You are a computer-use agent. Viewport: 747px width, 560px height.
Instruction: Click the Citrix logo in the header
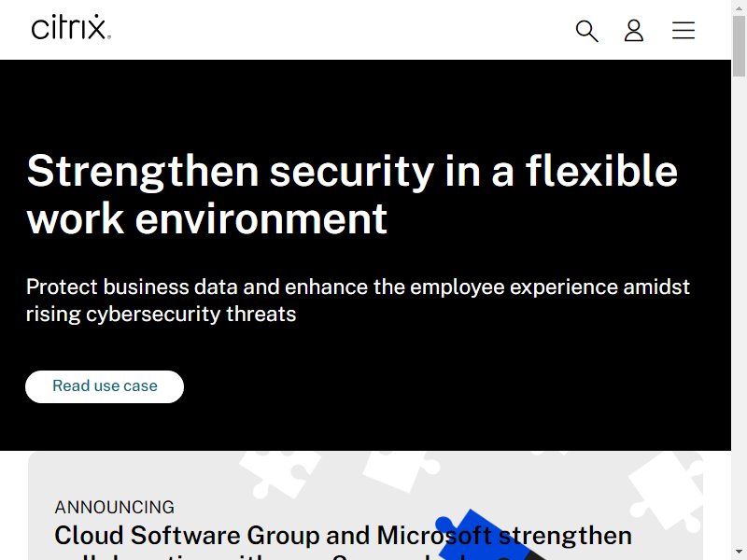tap(71, 28)
